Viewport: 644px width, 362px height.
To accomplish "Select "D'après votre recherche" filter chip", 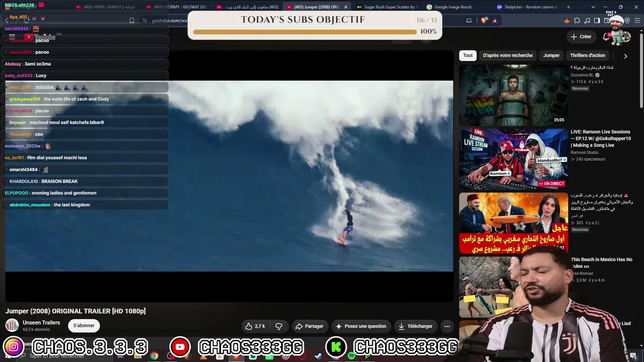I will [x=508, y=56].
